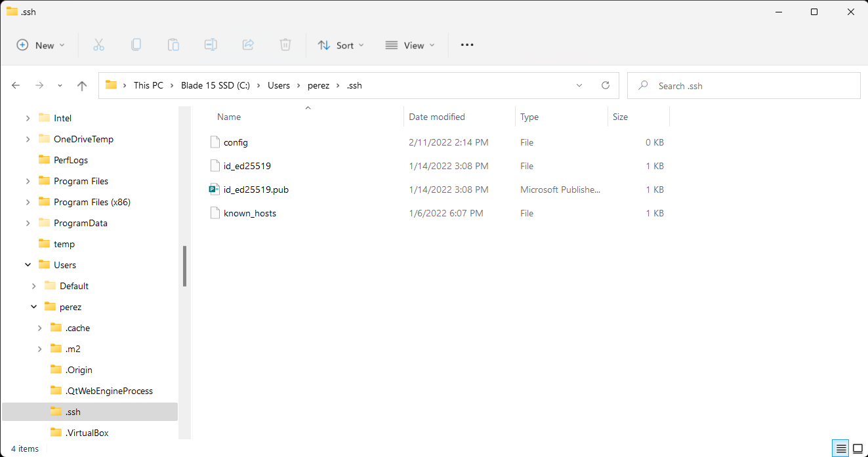Image resolution: width=868 pixels, height=457 pixels.
Task: Open the New item menu
Action: [41, 45]
